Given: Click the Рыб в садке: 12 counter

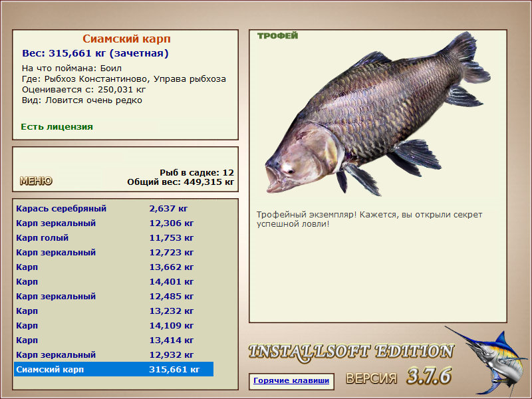Looking at the screenshot, I should coord(197,172).
